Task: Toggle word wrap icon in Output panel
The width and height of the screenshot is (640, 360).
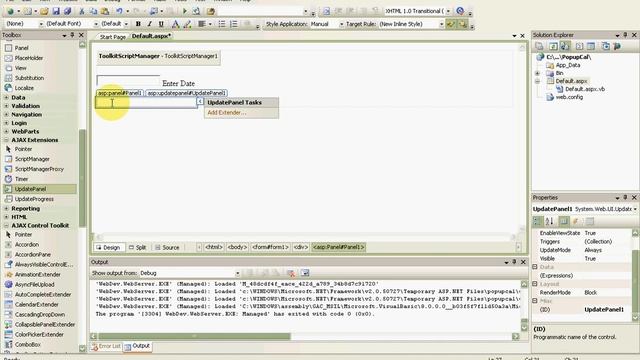Action: 305,273
